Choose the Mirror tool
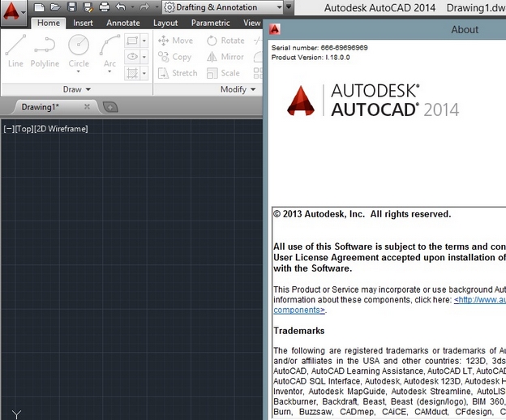 pyautogui.click(x=225, y=57)
